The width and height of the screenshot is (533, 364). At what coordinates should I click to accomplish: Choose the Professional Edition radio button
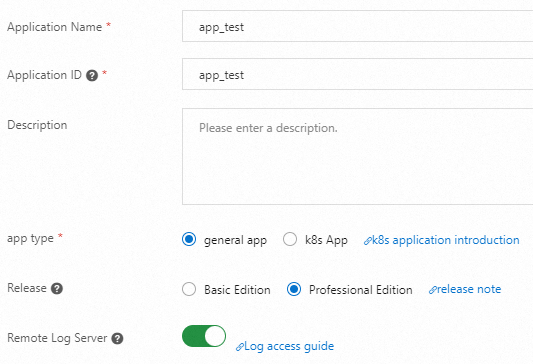click(x=294, y=290)
